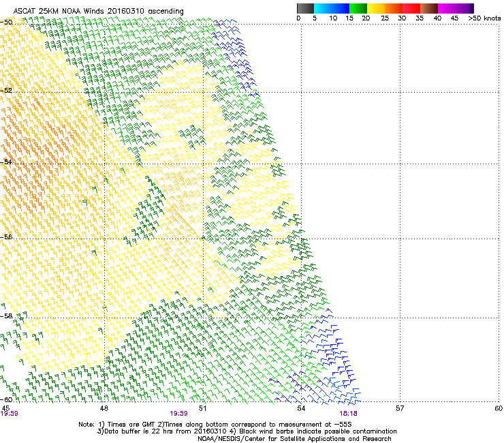
Task: Click the yellow 20-25 knots legend segment
Action: (376, 8)
